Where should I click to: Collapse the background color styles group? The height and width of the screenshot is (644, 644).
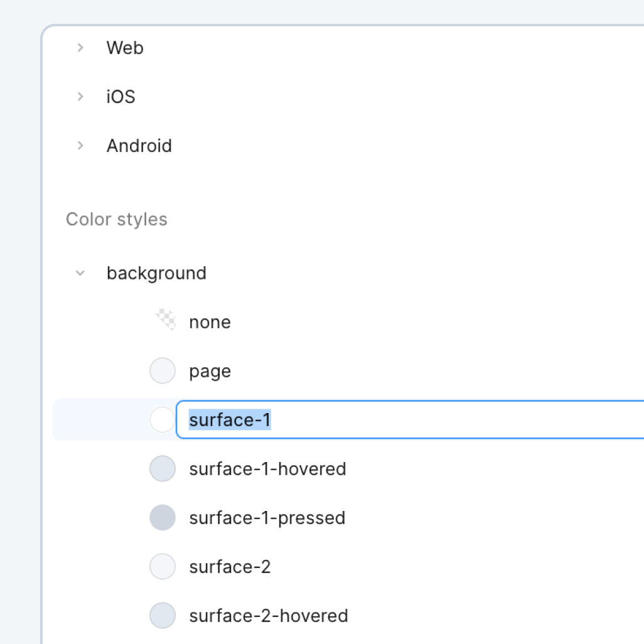pos(80,273)
